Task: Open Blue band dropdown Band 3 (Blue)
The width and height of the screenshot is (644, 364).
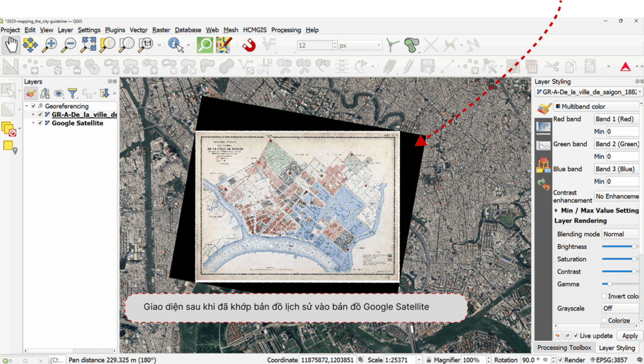Action: coord(617,169)
